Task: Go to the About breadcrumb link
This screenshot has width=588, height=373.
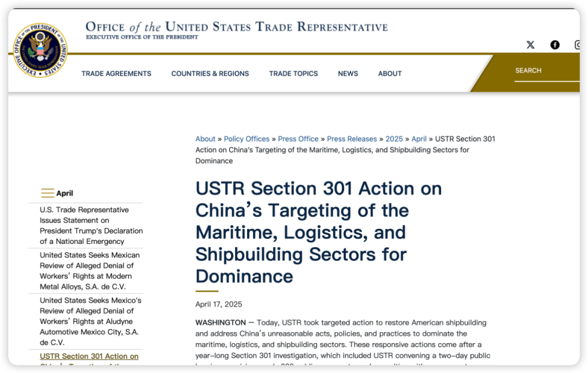Action: click(205, 139)
